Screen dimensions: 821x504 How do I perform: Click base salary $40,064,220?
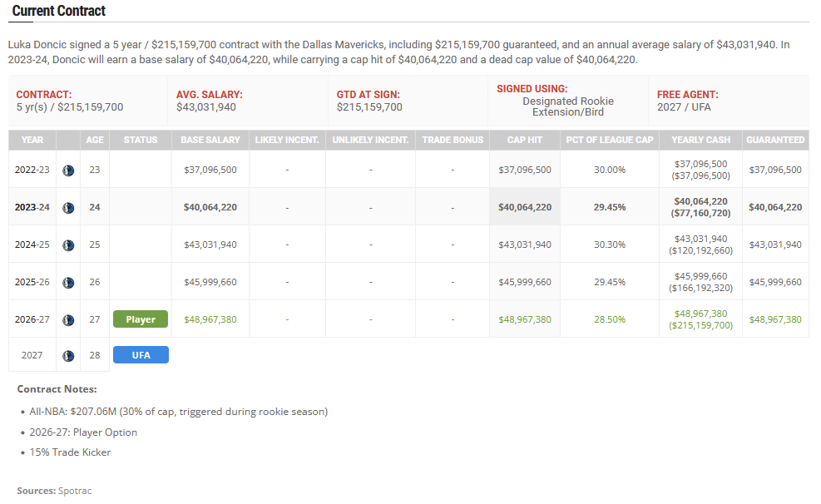click(x=210, y=207)
